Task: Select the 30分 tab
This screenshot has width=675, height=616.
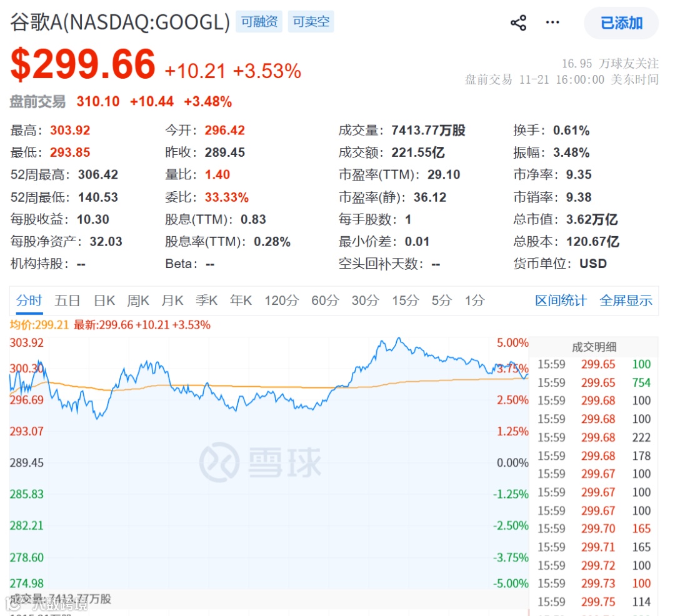Action: pos(366,301)
